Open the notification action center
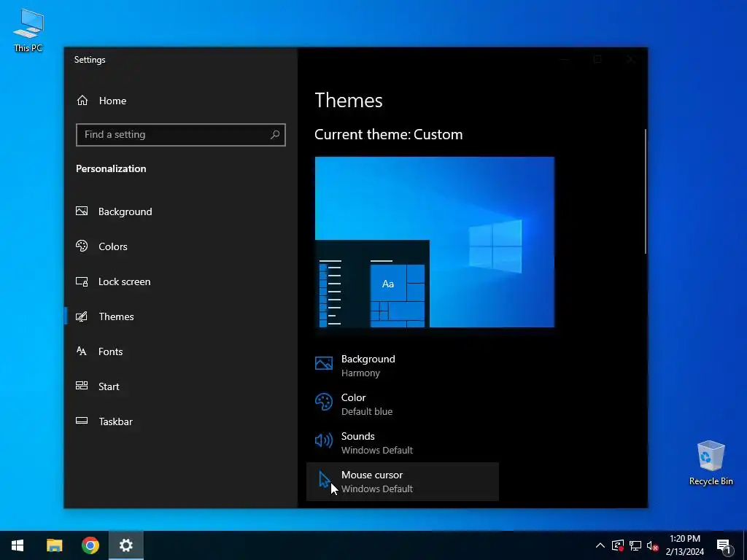Image resolution: width=747 pixels, height=560 pixels. [724, 545]
